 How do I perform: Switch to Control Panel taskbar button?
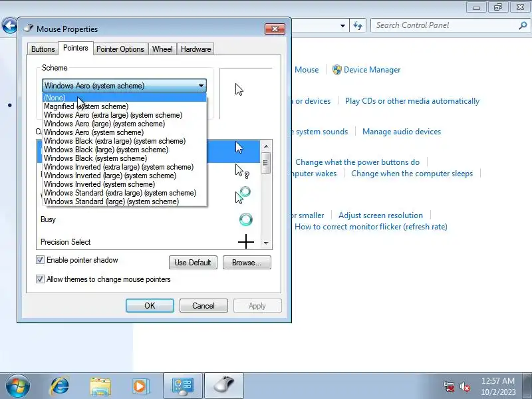(x=183, y=386)
